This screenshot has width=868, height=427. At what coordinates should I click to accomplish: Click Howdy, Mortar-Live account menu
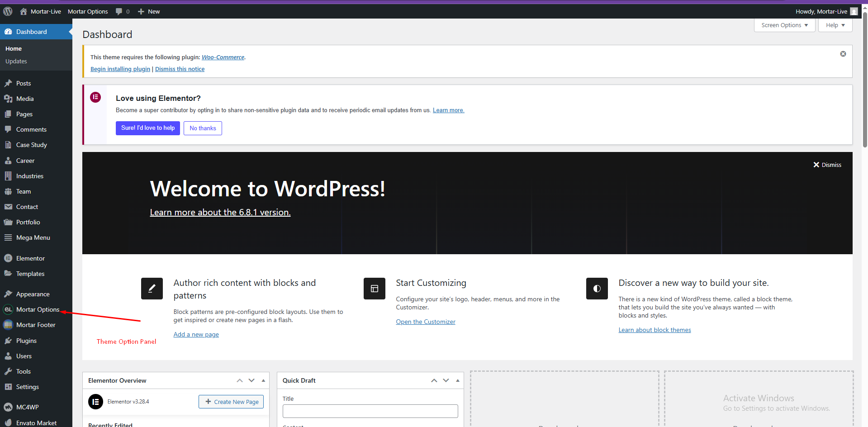click(x=826, y=11)
